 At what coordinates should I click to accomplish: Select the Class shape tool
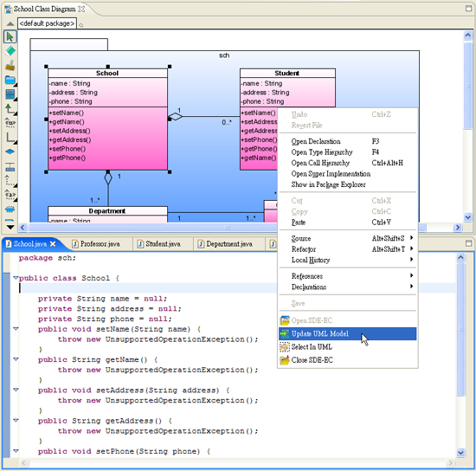10,94
